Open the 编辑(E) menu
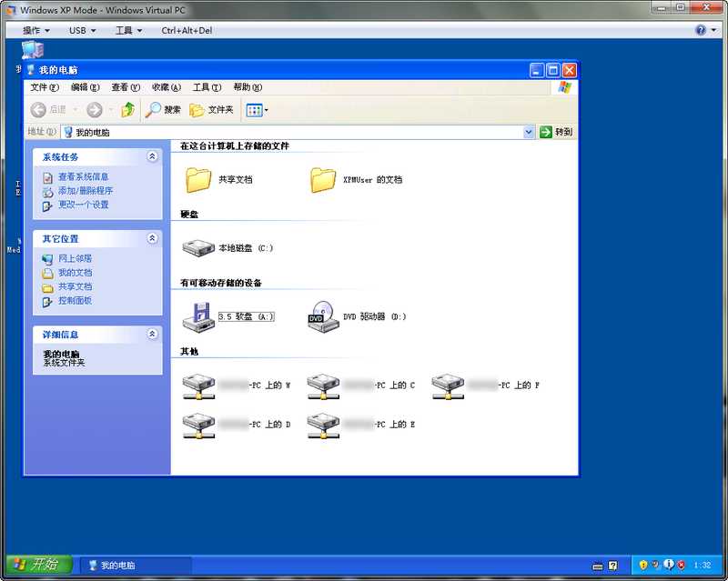The height and width of the screenshot is (581, 728). click(x=86, y=87)
